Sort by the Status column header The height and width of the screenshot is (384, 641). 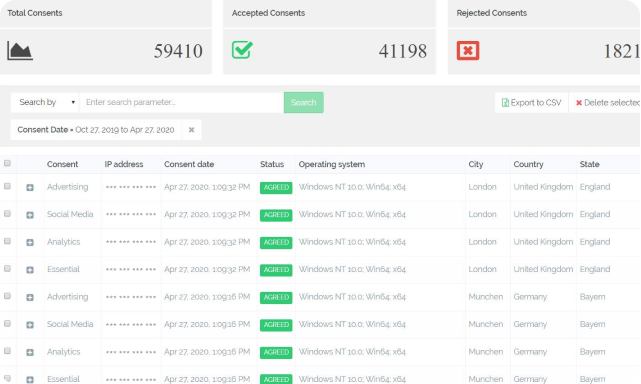272,164
